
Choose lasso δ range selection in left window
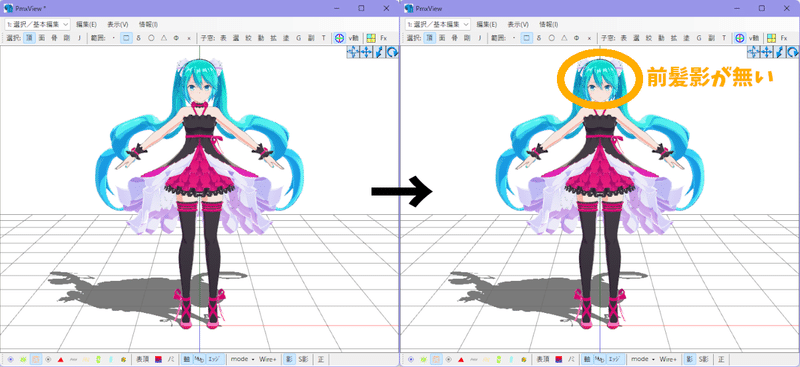(138, 38)
